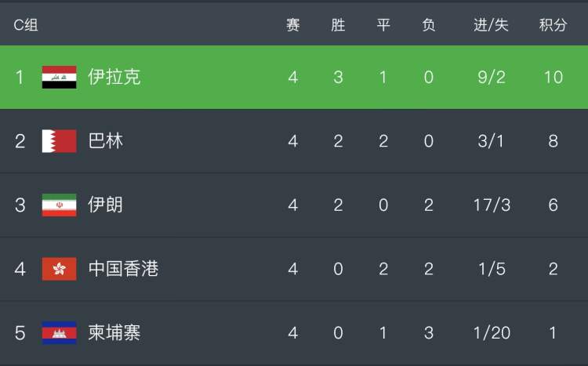Click the Bahrain flag icon
Image resolution: width=588 pixels, height=366 pixels.
click(60, 141)
